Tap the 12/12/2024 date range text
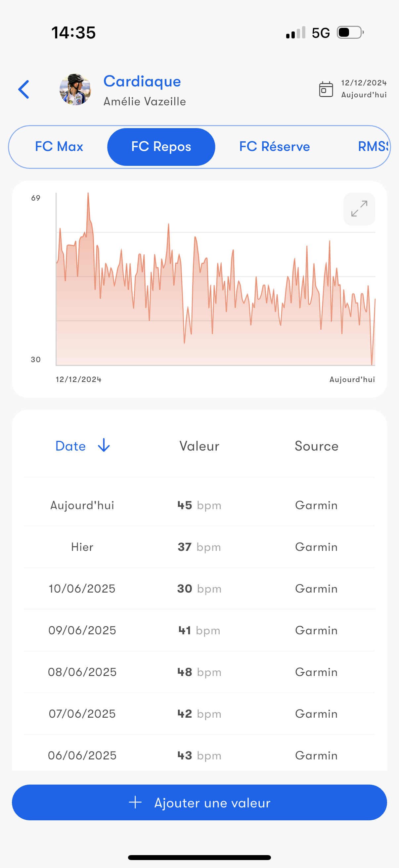The width and height of the screenshot is (399, 868). point(364,83)
